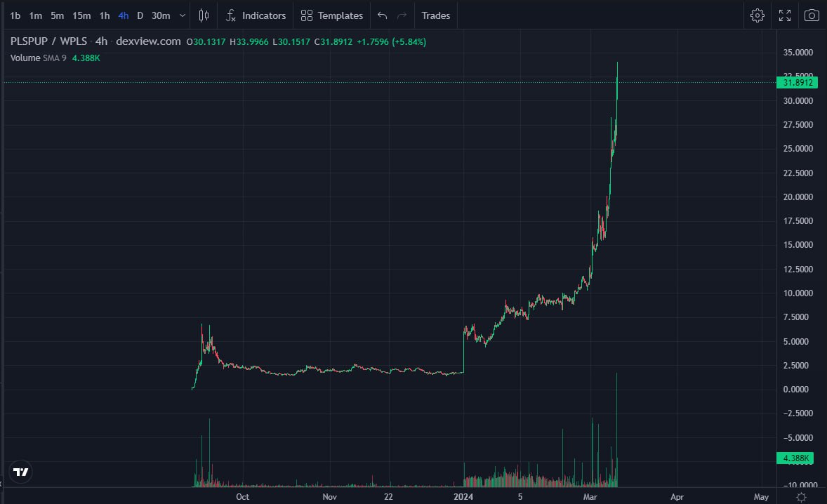Image resolution: width=827 pixels, height=504 pixels.
Task: Click the dexview.com source label
Action: pyautogui.click(x=148, y=41)
